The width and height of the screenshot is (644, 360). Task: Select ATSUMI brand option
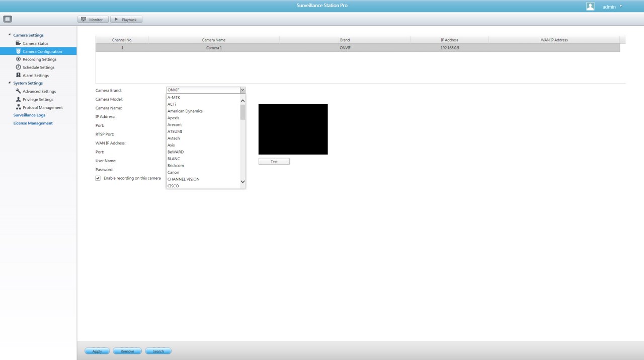203,131
